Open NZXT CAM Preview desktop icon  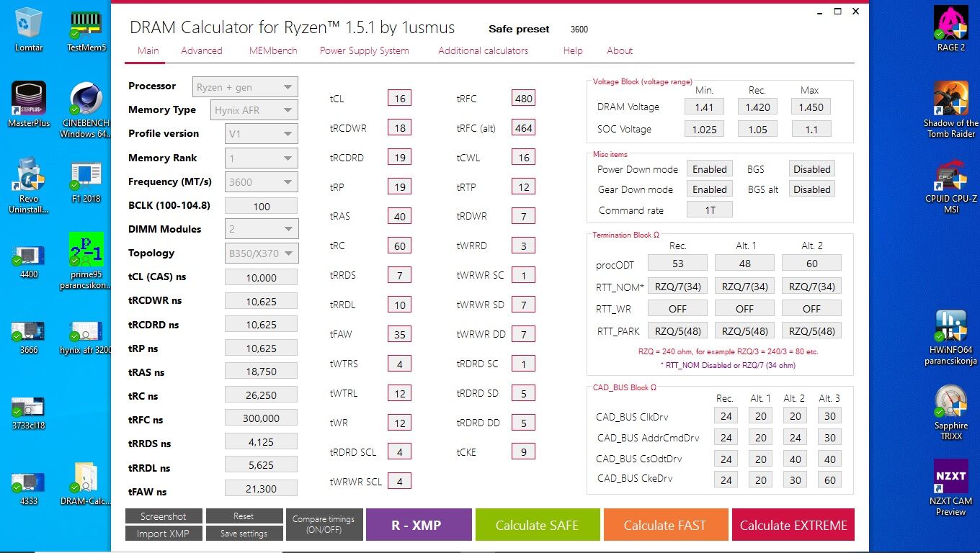950,488
